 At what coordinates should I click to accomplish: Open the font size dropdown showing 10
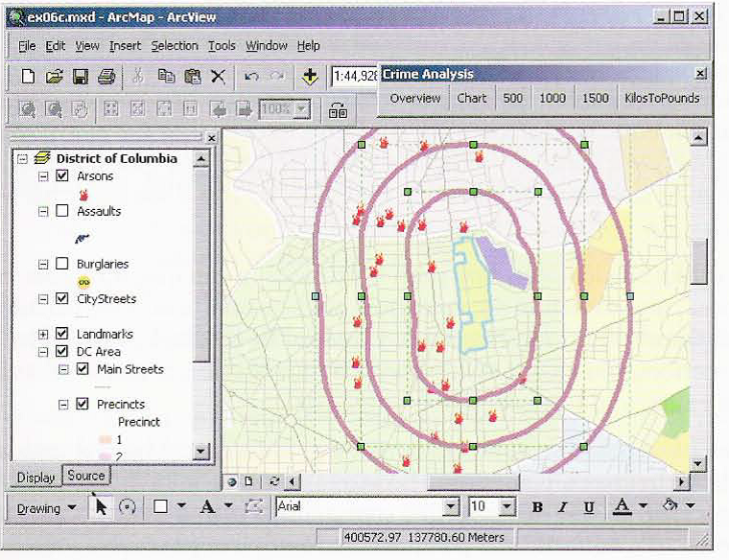point(507,506)
